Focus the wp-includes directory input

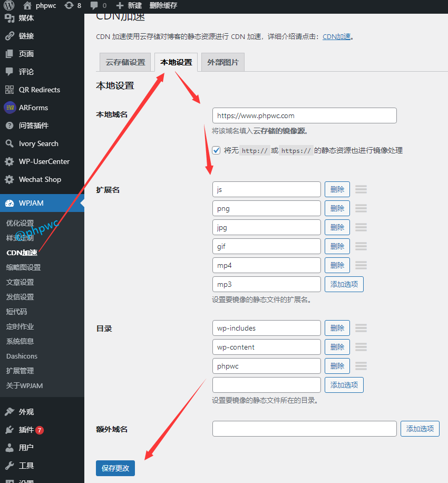[x=266, y=328]
